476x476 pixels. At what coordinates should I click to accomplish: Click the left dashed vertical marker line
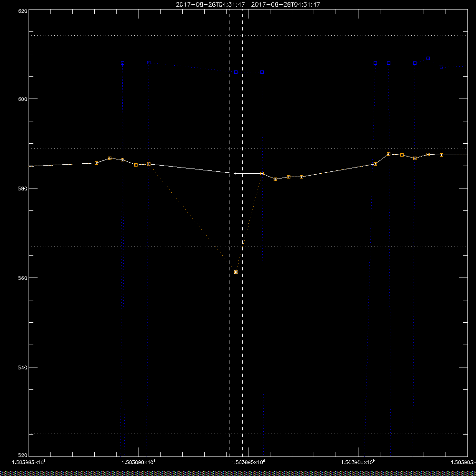(x=229, y=232)
